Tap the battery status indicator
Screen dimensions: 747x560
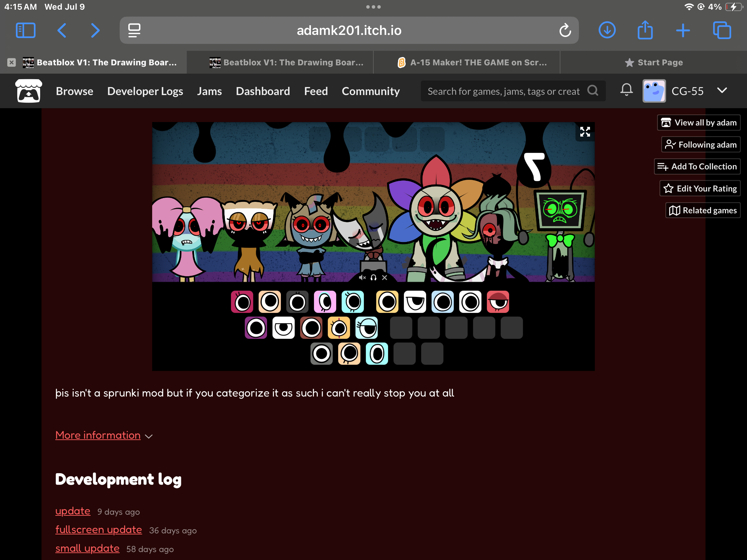click(733, 7)
